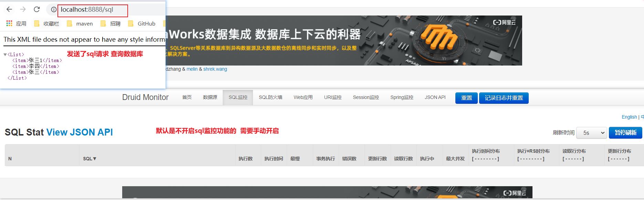
Task: Click the Druid Monitor brand title
Action: coord(145,97)
